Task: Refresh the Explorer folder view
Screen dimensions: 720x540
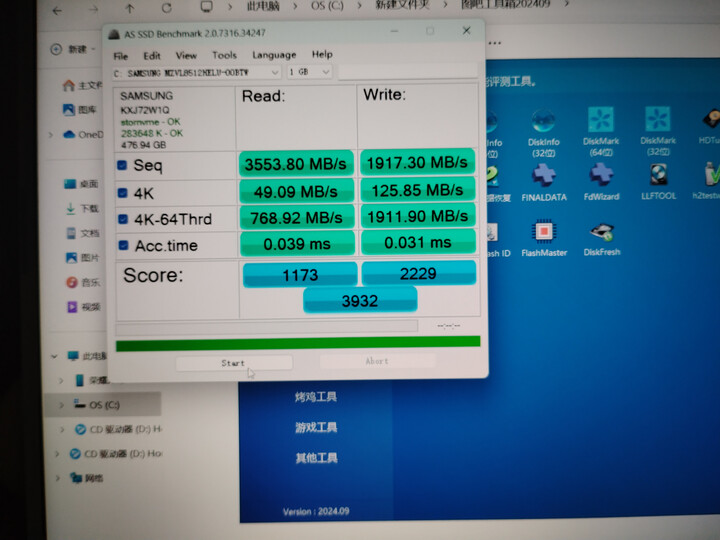Action: tap(166, 8)
